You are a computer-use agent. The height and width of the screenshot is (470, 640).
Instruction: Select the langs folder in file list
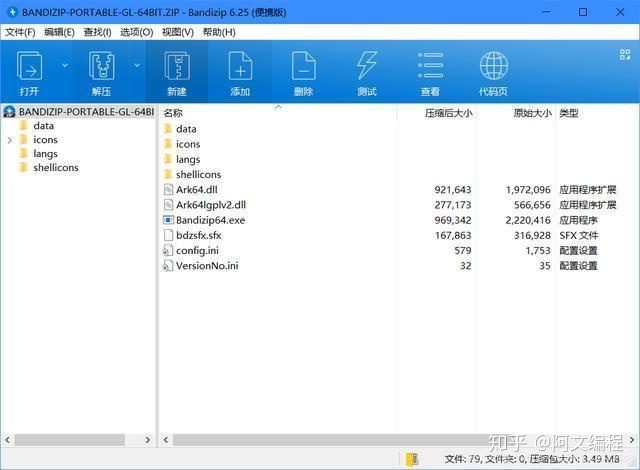(188, 160)
